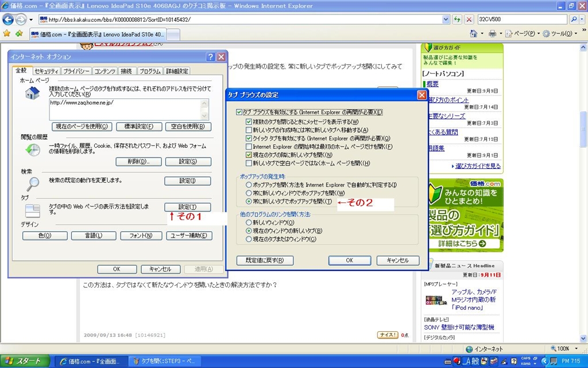The image size is (588, 368).
Task: Select 'new window' radio for external links
Action: pyautogui.click(x=249, y=223)
